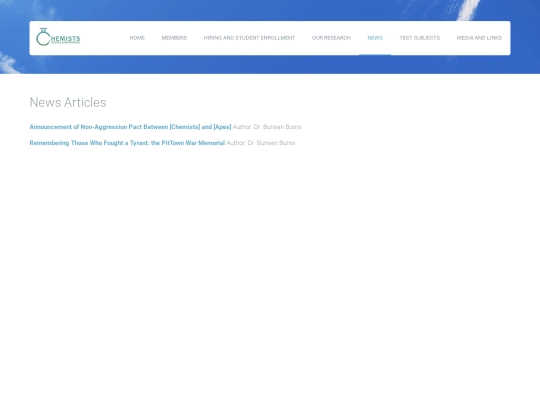This screenshot has width=540, height=405.
Task: Go to the Members page
Action: pos(174,38)
